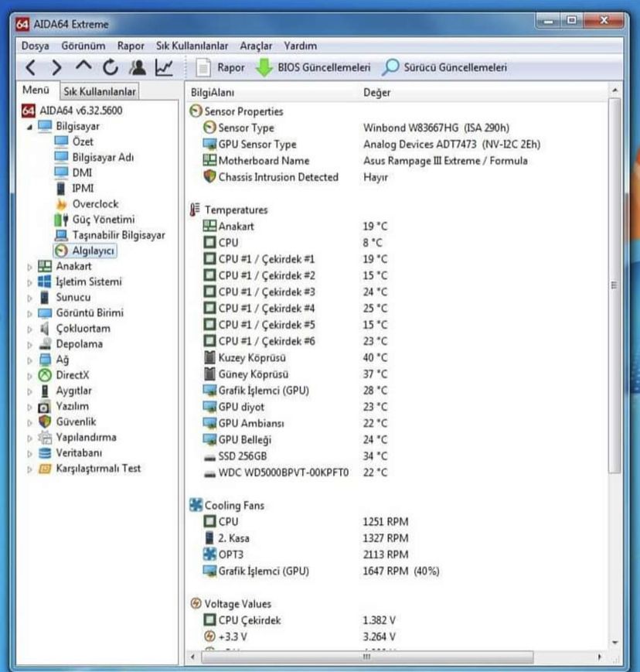Select the DMI tree item
Image resolution: width=640 pixels, height=672 pixels.
click(73, 172)
